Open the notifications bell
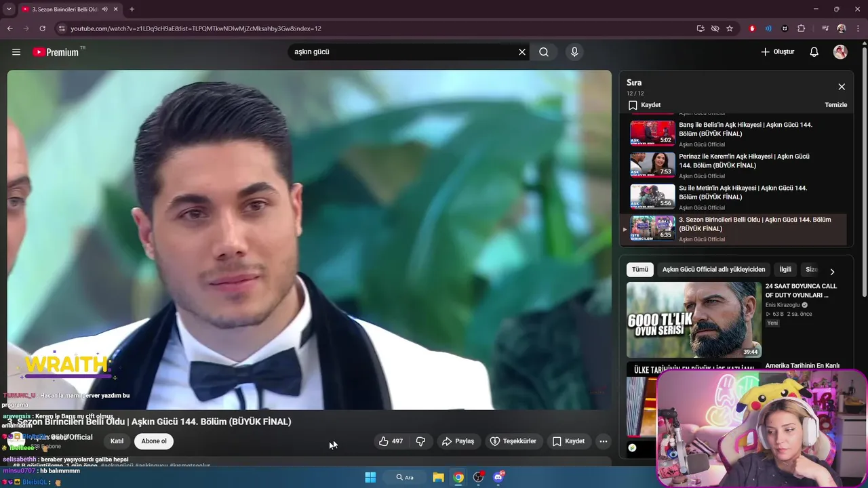 pyautogui.click(x=814, y=52)
